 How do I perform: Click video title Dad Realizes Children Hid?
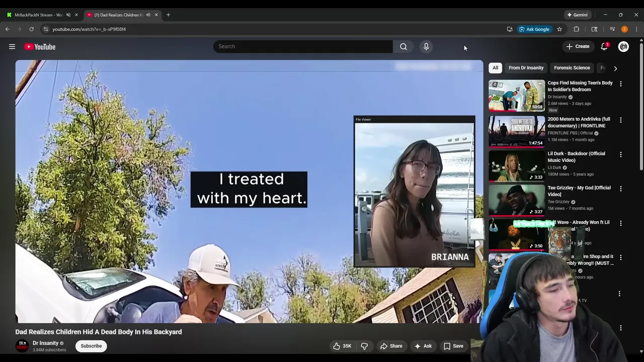[99, 332]
